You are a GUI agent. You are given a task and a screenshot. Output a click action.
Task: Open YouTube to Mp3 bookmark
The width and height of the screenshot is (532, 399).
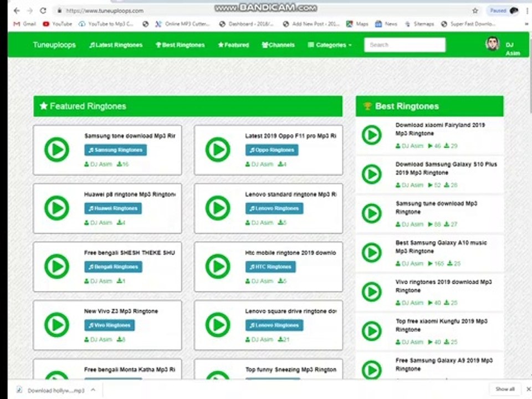[106, 24]
